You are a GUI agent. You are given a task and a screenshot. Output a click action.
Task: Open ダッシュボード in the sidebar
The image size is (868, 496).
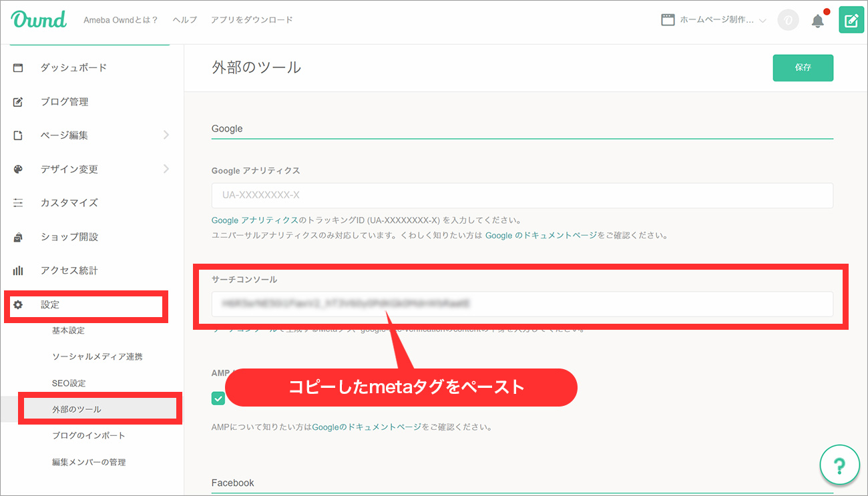pos(73,67)
